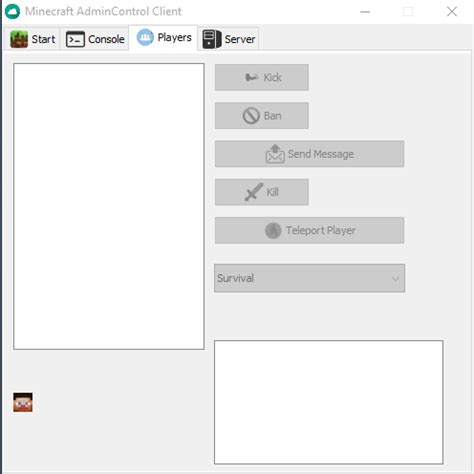Click the sword icon on the Kill button
This screenshot has height=474, width=474.
coord(254,192)
